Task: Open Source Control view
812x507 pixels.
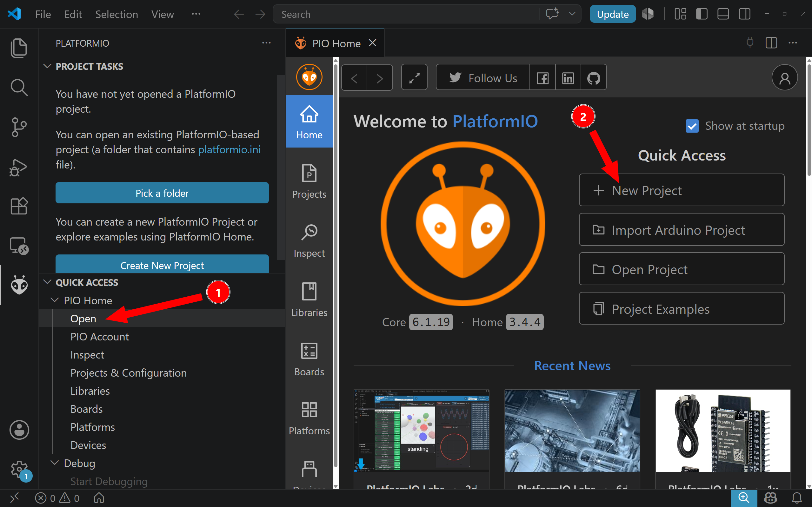Action: tap(19, 127)
